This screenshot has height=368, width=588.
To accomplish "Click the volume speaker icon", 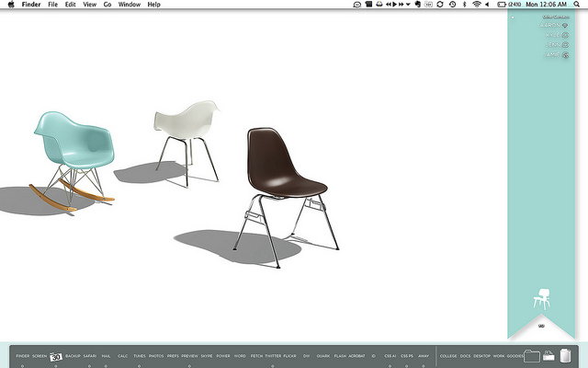I will [487, 5].
